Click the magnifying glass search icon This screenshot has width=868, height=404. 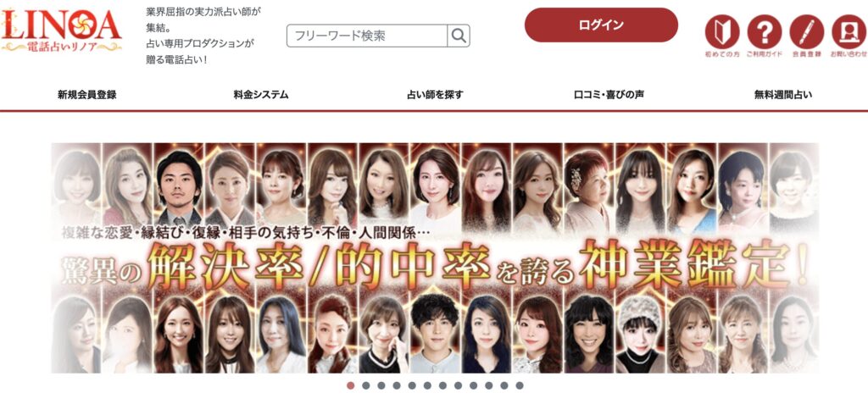[x=459, y=36]
